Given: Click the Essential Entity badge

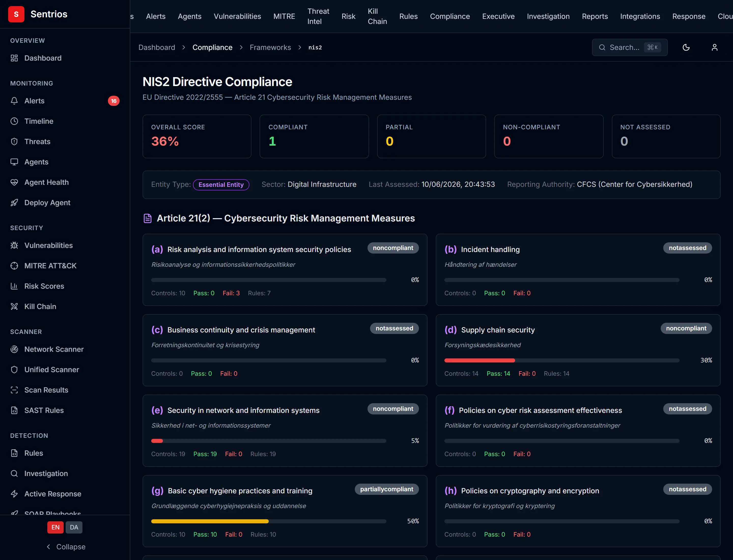Looking at the screenshot, I should 221,185.
